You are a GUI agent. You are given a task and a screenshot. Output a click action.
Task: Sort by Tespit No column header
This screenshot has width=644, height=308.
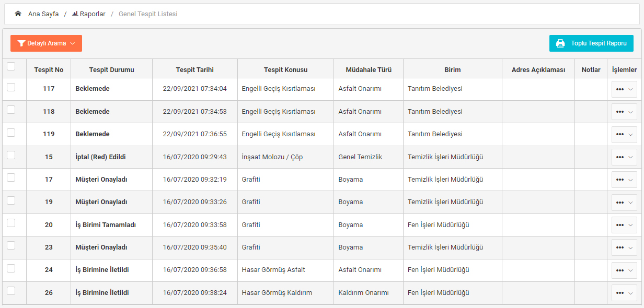[x=49, y=69]
